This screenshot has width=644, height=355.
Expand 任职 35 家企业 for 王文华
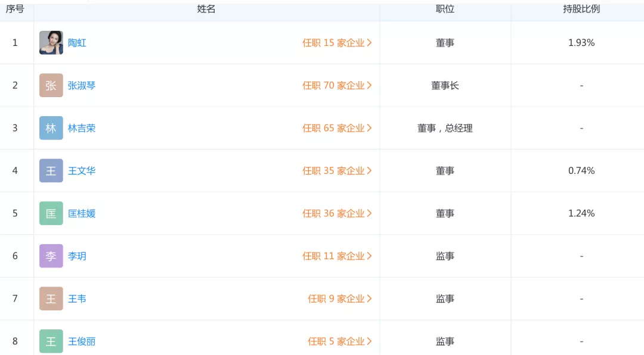(x=337, y=171)
